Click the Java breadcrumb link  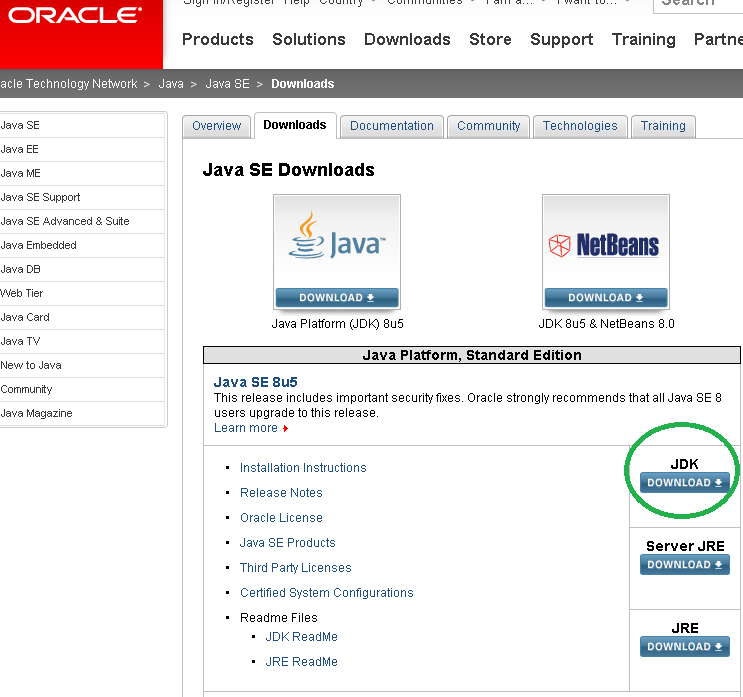171,84
